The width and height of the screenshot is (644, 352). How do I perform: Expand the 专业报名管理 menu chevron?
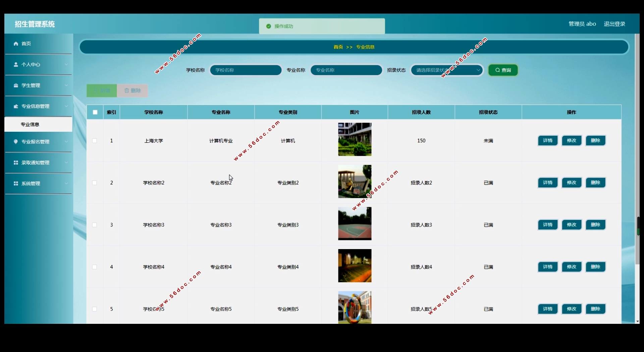(x=66, y=142)
